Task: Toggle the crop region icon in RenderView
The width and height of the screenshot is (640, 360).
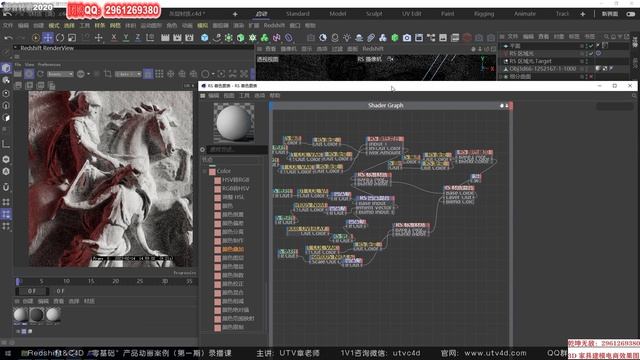Action: click(108, 74)
